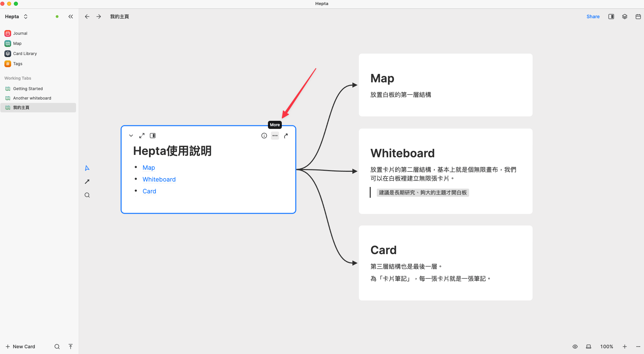Zoom in using the plus button

coord(625,347)
